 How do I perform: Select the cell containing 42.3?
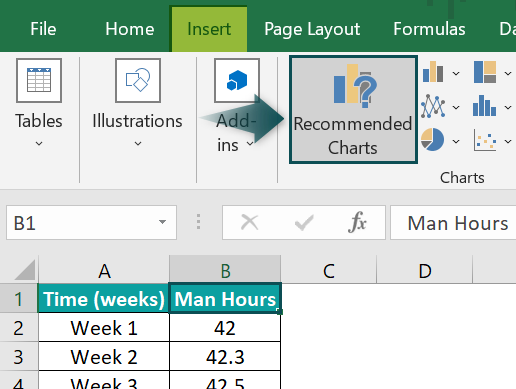(x=225, y=357)
